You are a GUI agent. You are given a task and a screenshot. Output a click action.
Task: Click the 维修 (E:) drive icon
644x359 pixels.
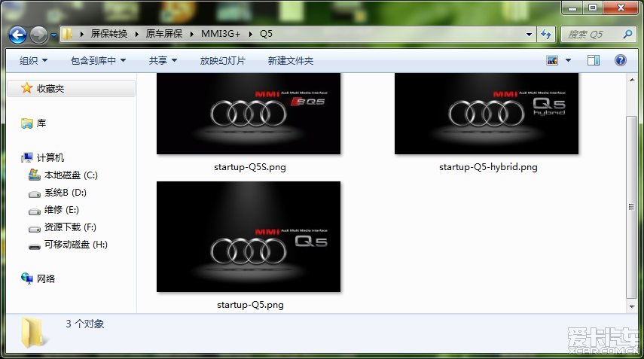35,211
